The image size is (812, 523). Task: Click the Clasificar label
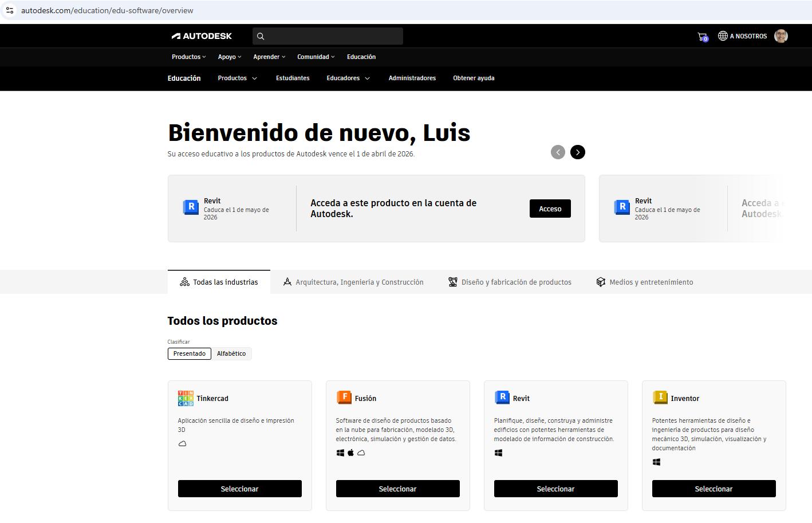pos(179,342)
